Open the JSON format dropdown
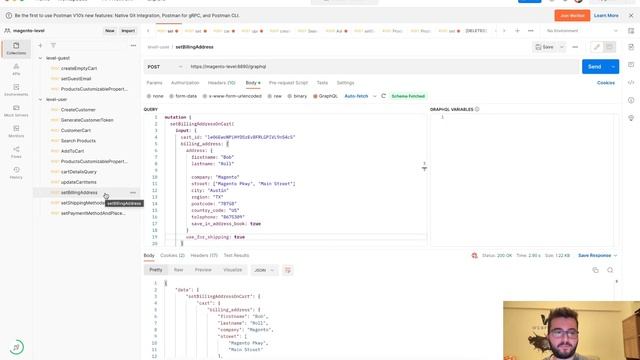 [264, 270]
